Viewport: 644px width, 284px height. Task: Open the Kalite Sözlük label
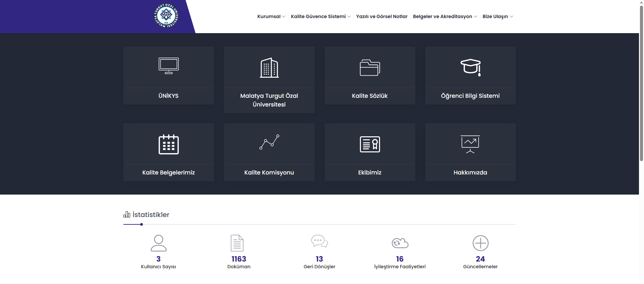click(x=370, y=96)
